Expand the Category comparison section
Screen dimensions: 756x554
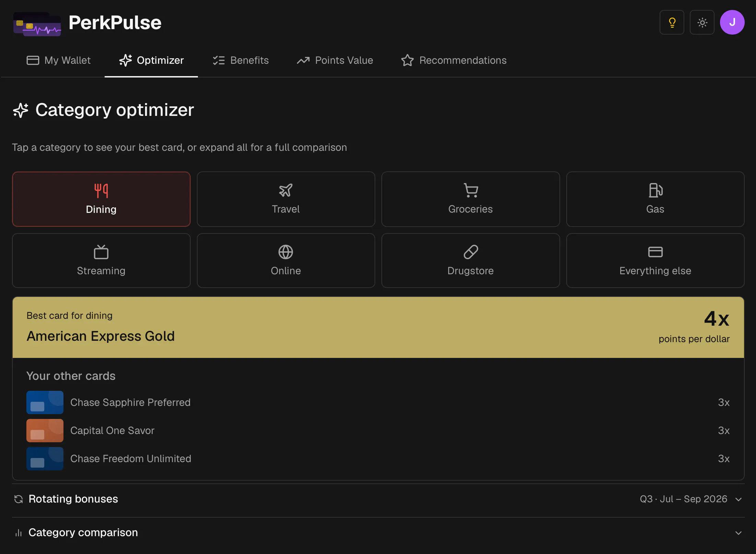[x=378, y=533]
